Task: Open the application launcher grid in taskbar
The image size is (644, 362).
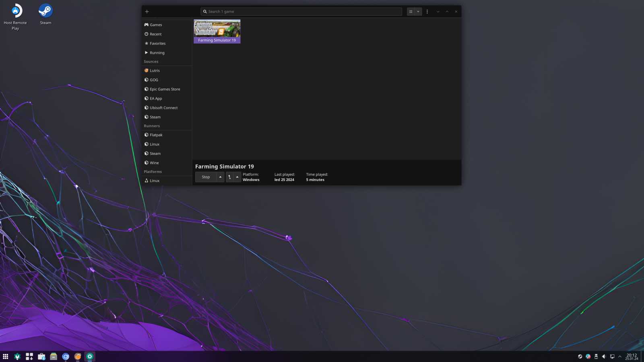Action: (6, 356)
